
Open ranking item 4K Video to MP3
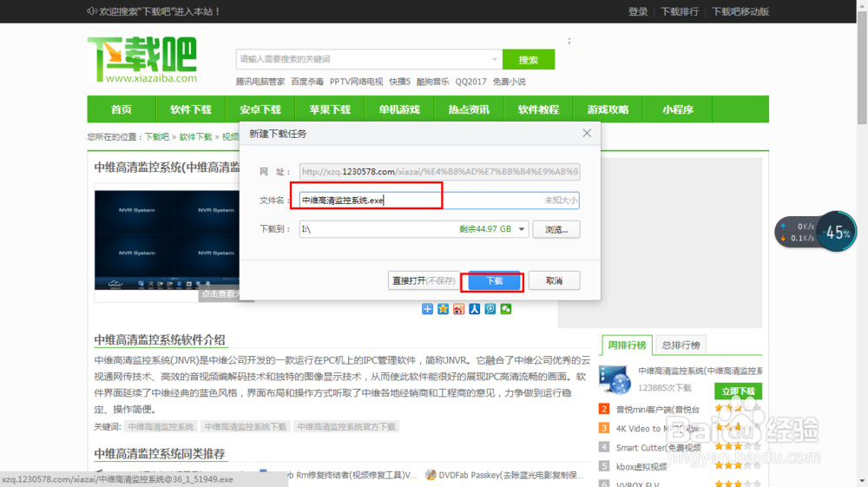(658, 428)
